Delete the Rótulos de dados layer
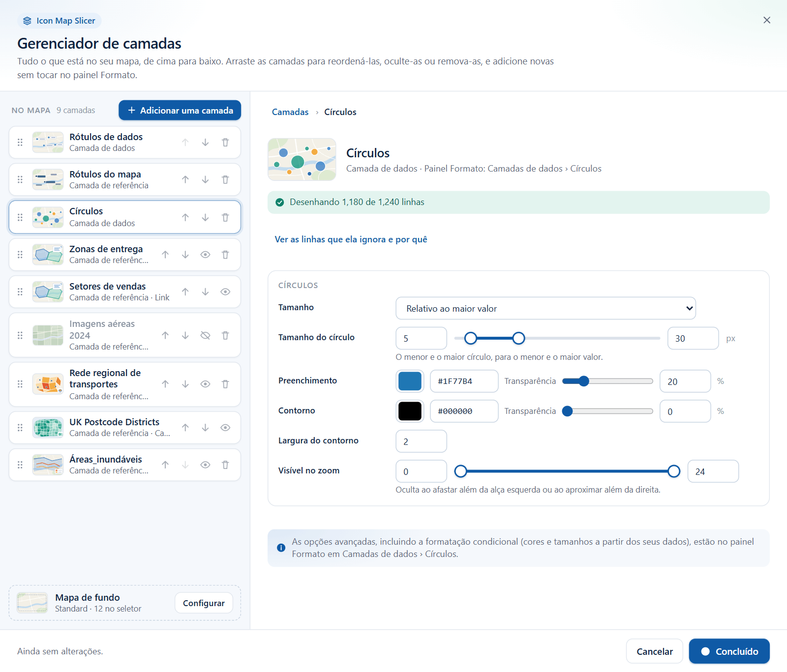The width and height of the screenshot is (787, 672). tap(225, 143)
